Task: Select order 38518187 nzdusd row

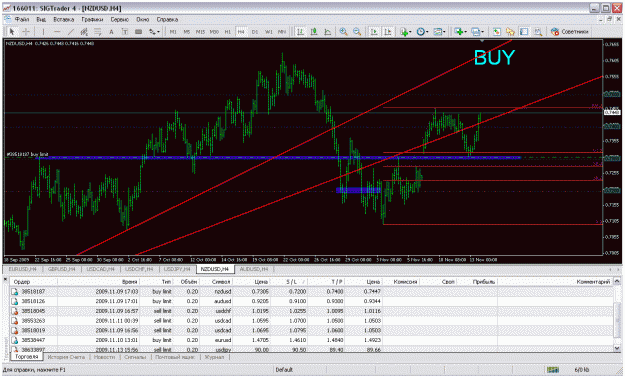Action: [x=311, y=291]
